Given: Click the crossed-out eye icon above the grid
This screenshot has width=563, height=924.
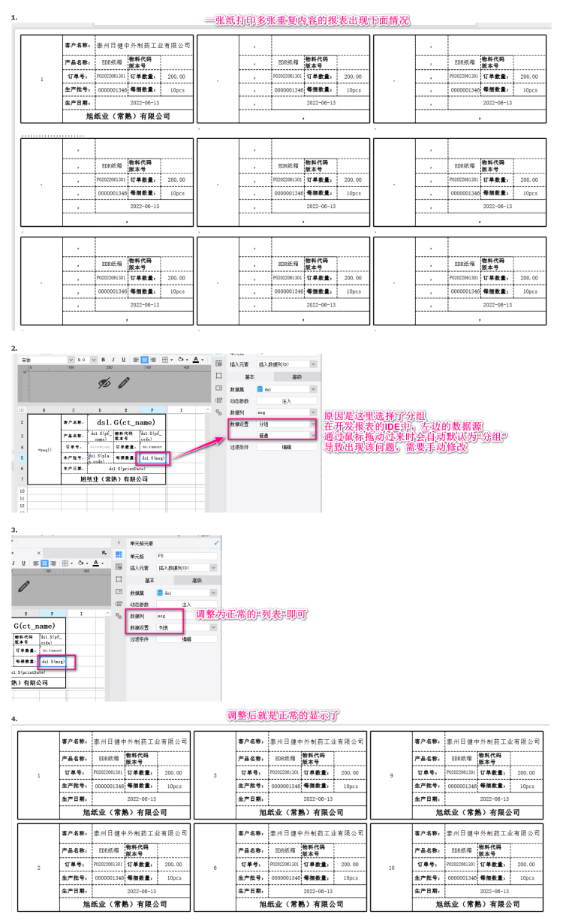Looking at the screenshot, I should point(104,383).
